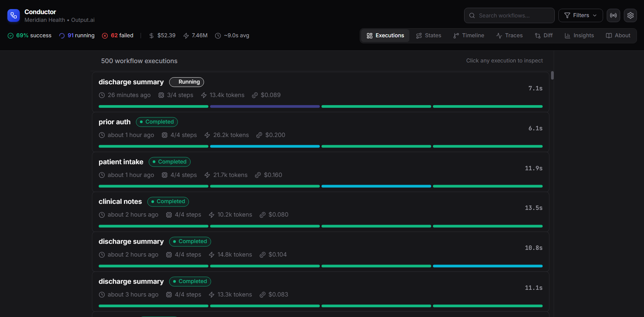Click the $0.083 cost value
The width and height of the screenshot is (644, 317).
point(278,295)
